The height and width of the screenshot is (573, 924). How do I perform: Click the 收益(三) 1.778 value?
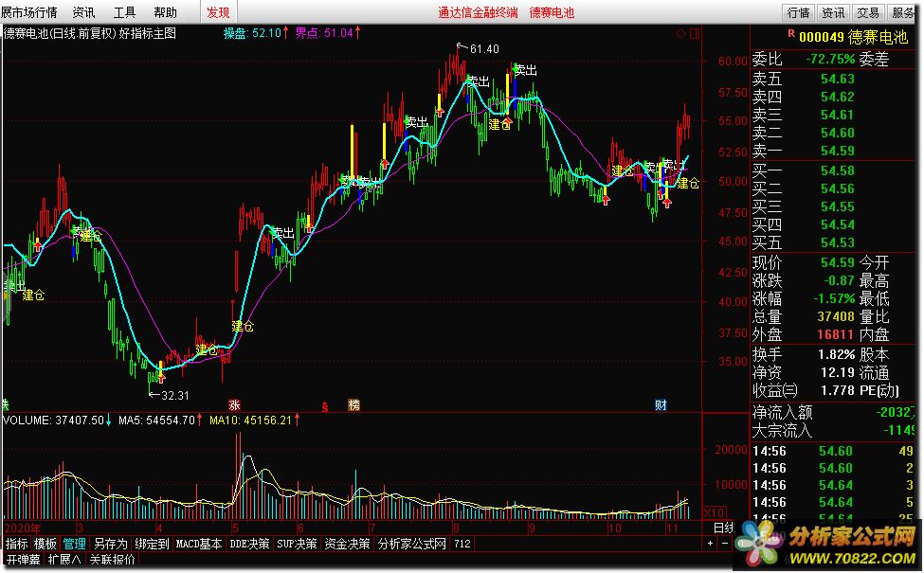838,390
